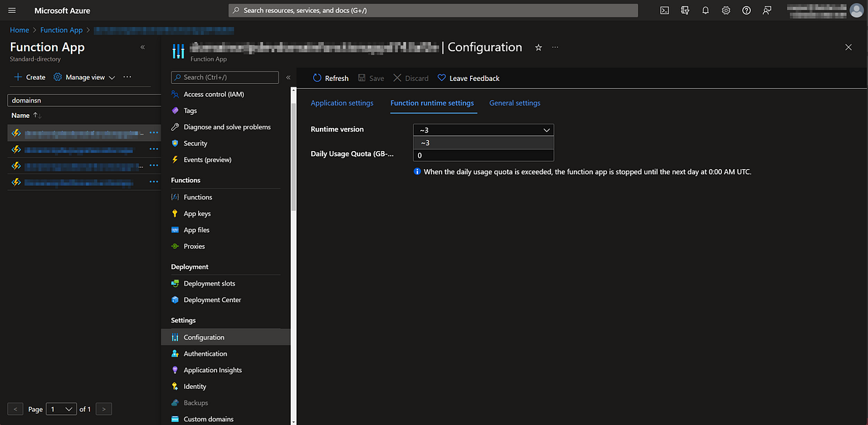
Task: Open the page number selector at bottom
Action: tap(61, 408)
